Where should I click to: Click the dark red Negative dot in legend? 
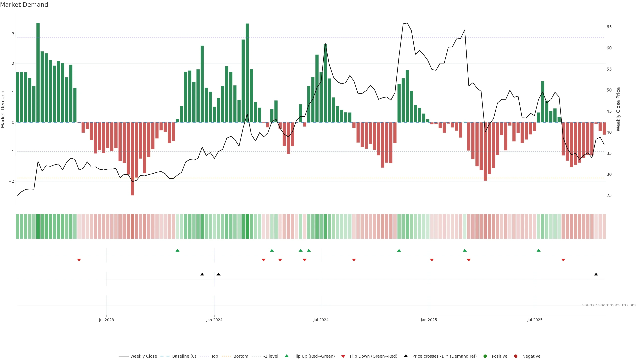pyautogui.click(x=516, y=356)
